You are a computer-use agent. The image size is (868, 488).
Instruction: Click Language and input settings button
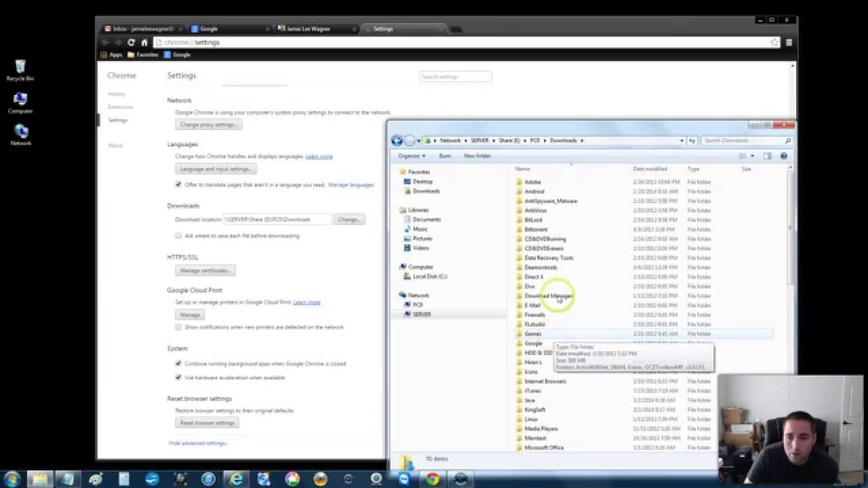click(x=216, y=169)
